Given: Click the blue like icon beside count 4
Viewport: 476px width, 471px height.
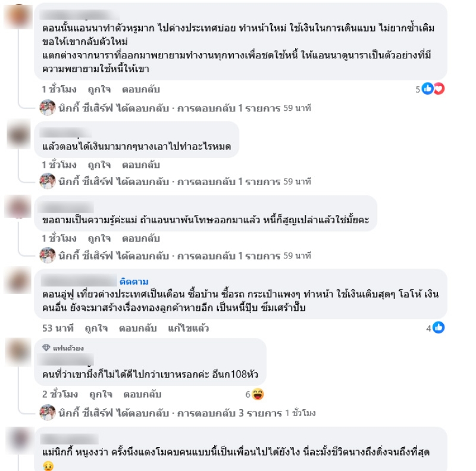Looking at the screenshot, I should pos(439,327).
